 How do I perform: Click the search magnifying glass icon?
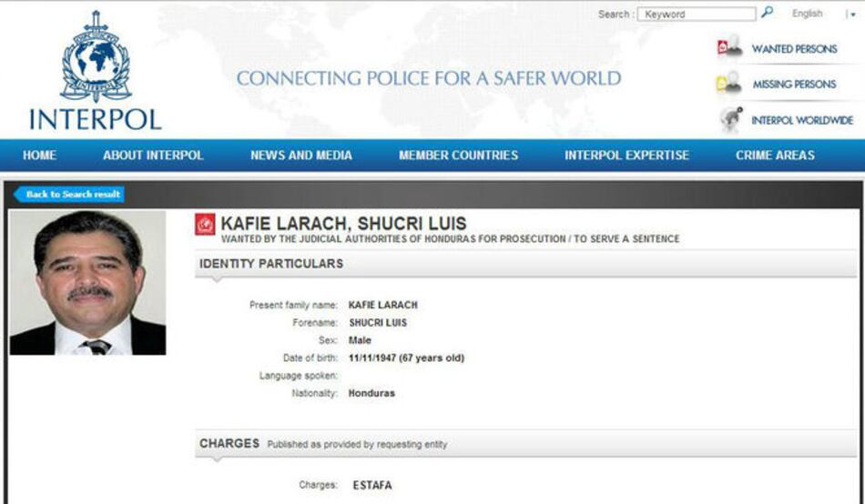tap(767, 14)
